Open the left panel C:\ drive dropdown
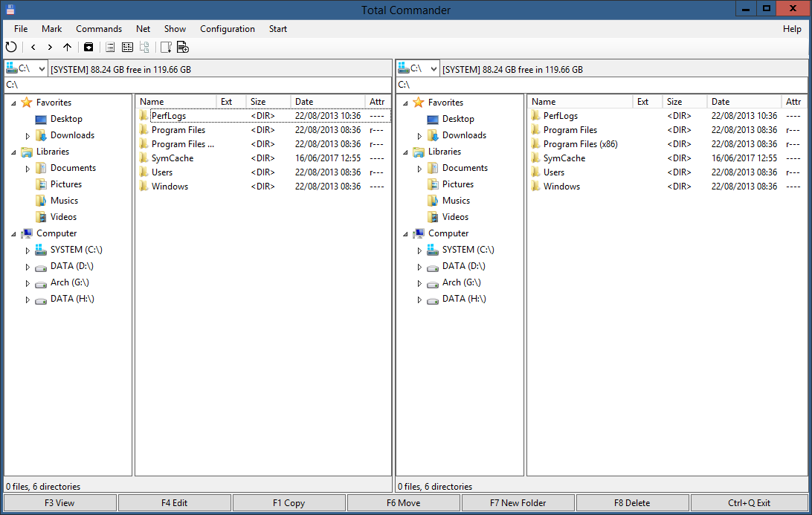This screenshot has height=515, width=812. coord(42,69)
